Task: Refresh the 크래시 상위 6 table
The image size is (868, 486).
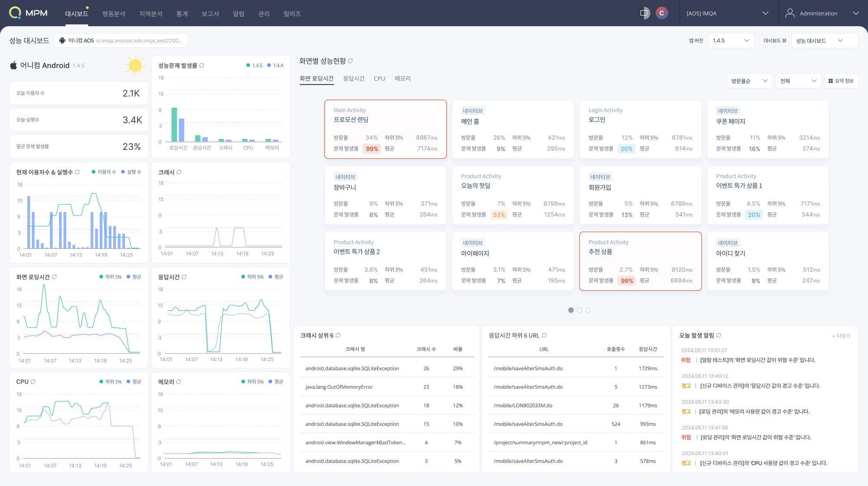Action: click(x=338, y=335)
